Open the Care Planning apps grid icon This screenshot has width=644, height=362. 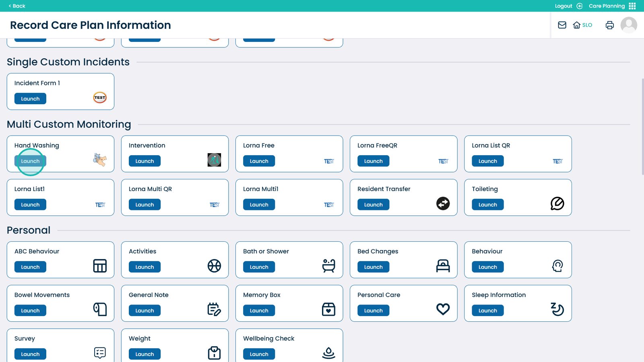[632, 6]
